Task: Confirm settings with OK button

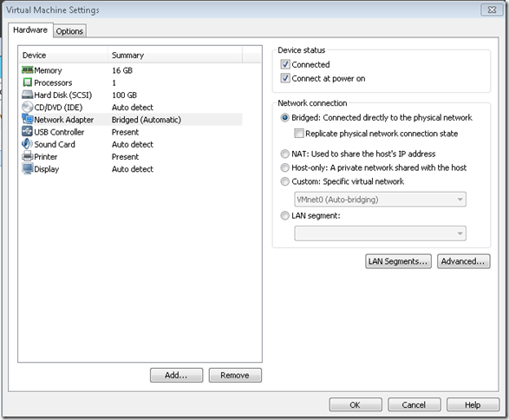Action: pos(356,404)
